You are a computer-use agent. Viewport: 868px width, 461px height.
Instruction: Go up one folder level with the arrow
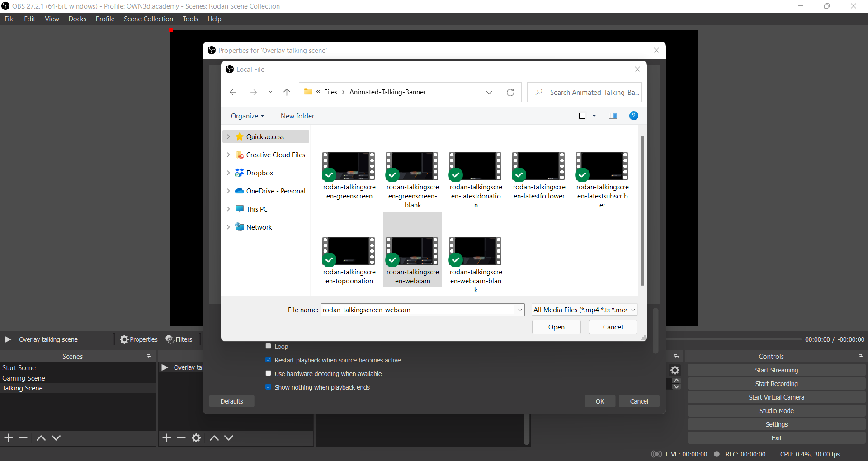point(287,92)
